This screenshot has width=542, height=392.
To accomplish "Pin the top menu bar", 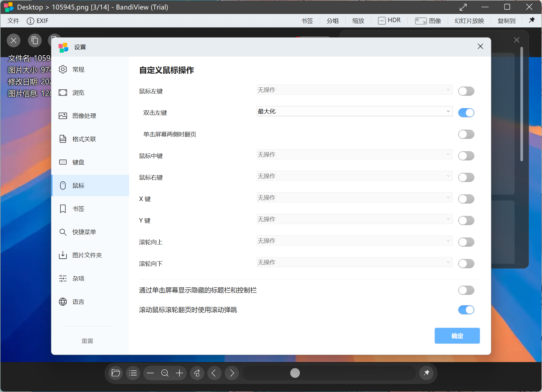I will [x=532, y=20].
